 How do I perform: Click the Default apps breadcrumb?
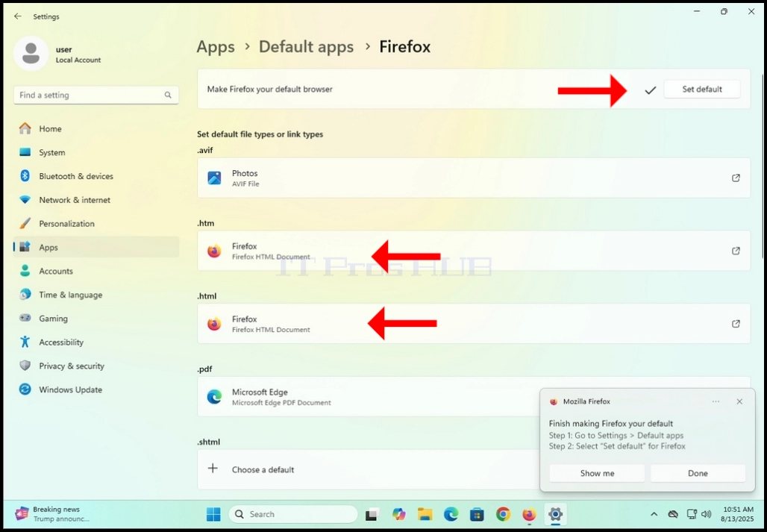(x=306, y=47)
